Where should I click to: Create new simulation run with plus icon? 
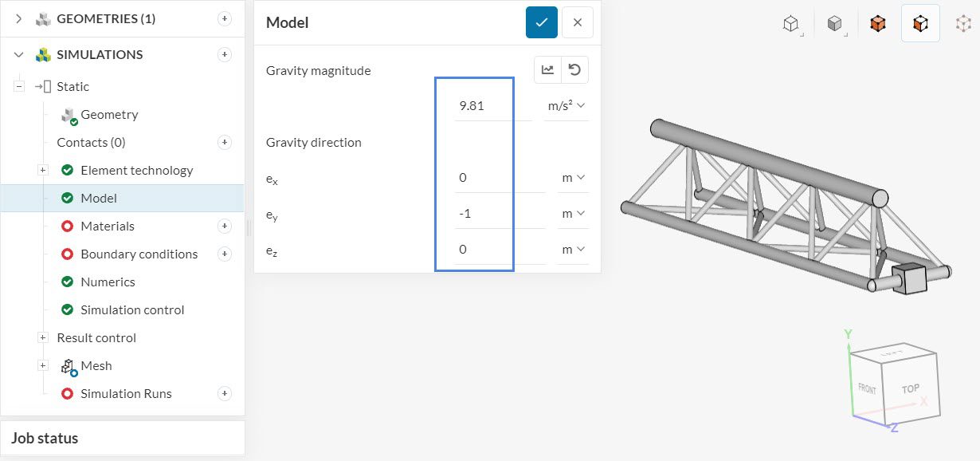tap(225, 394)
